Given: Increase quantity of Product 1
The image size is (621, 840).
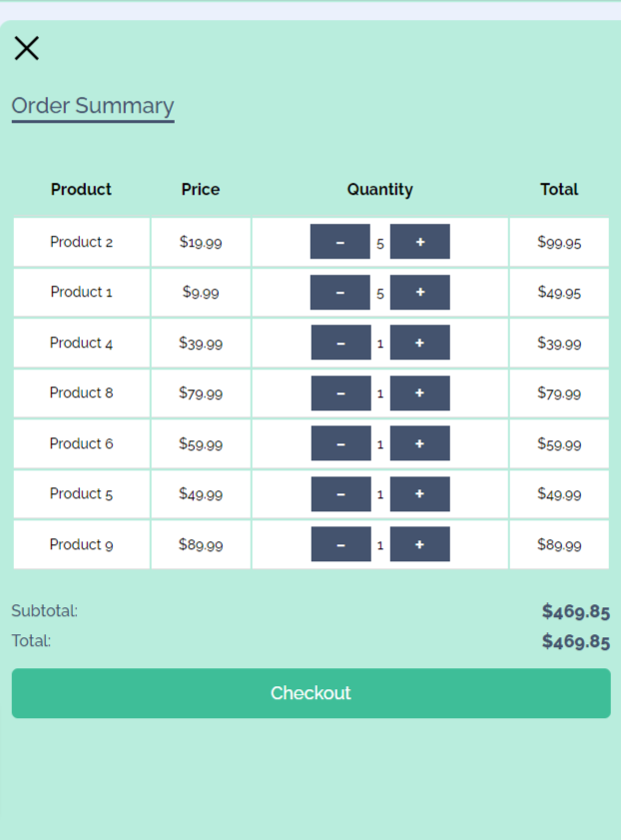Looking at the screenshot, I should [x=419, y=292].
